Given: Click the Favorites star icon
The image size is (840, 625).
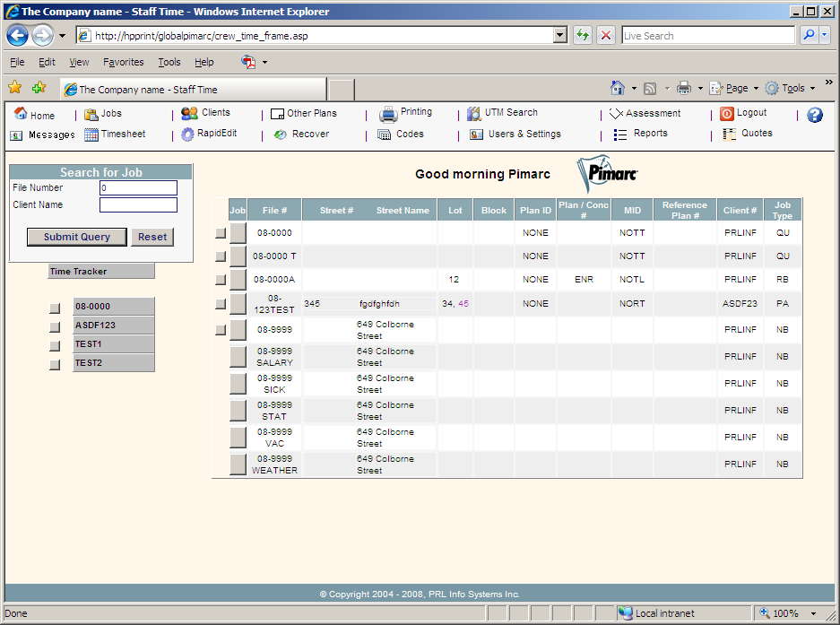Looking at the screenshot, I should 15,87.
